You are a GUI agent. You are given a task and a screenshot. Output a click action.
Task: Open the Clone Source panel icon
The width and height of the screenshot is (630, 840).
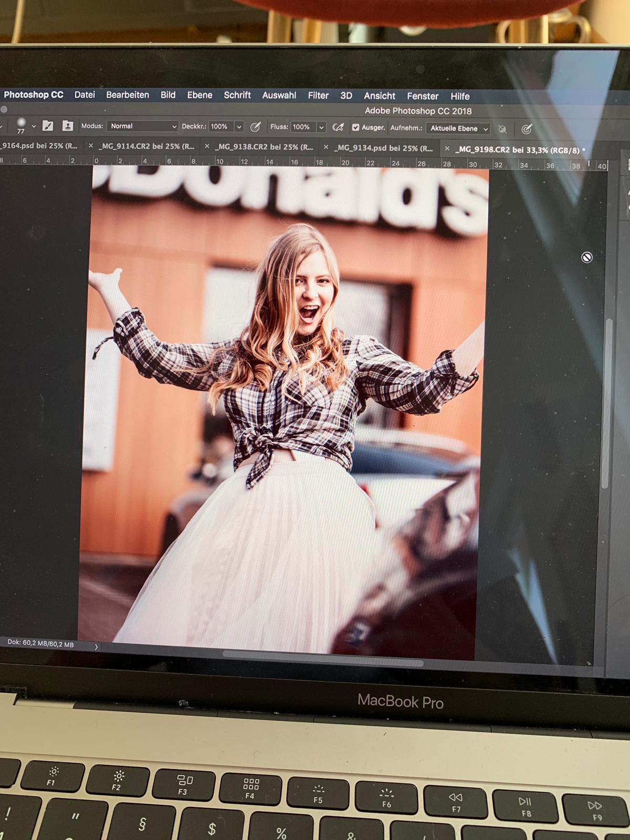(67, 126)
